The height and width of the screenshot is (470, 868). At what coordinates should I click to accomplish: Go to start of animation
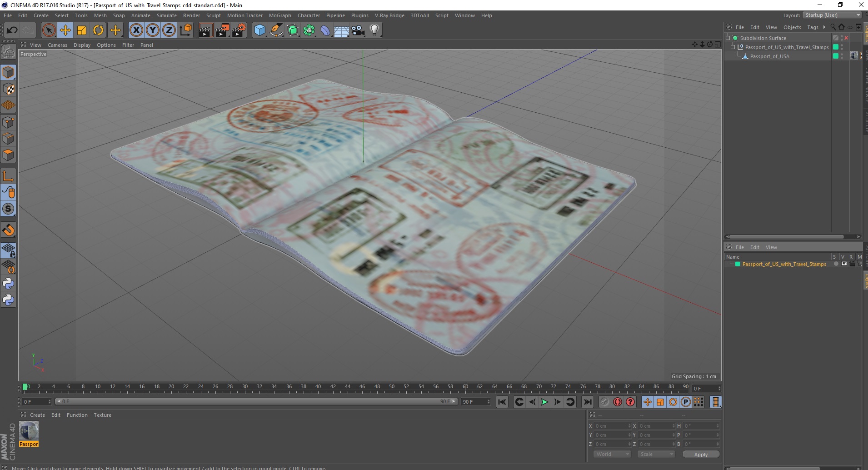click(502, 402)
